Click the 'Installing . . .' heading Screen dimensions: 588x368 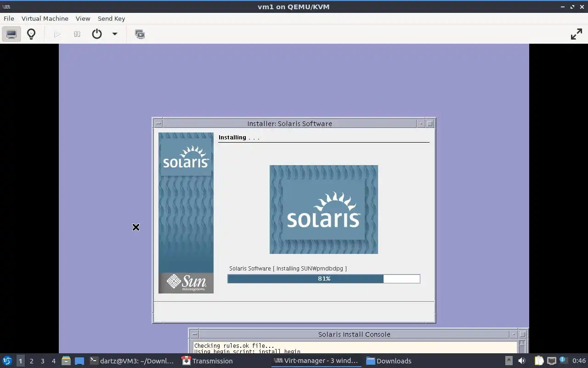tap(239, 137)
